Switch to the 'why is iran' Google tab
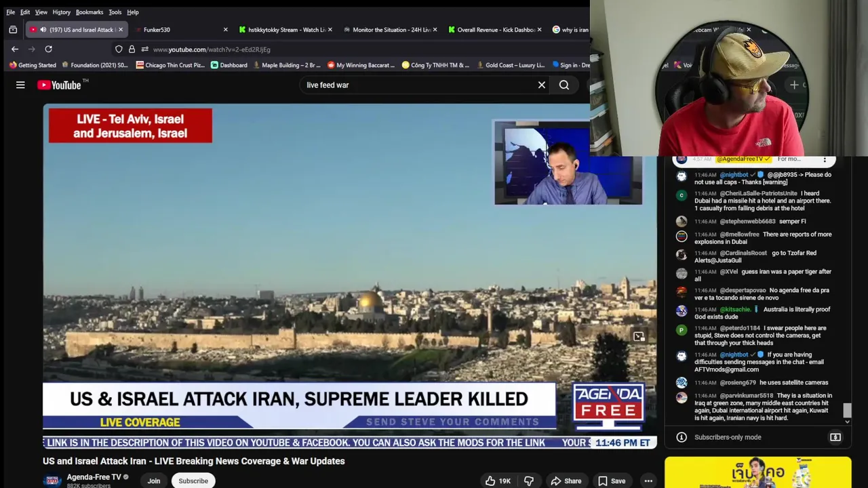Viewport: 868px width, 488px height. click(570, 30)
